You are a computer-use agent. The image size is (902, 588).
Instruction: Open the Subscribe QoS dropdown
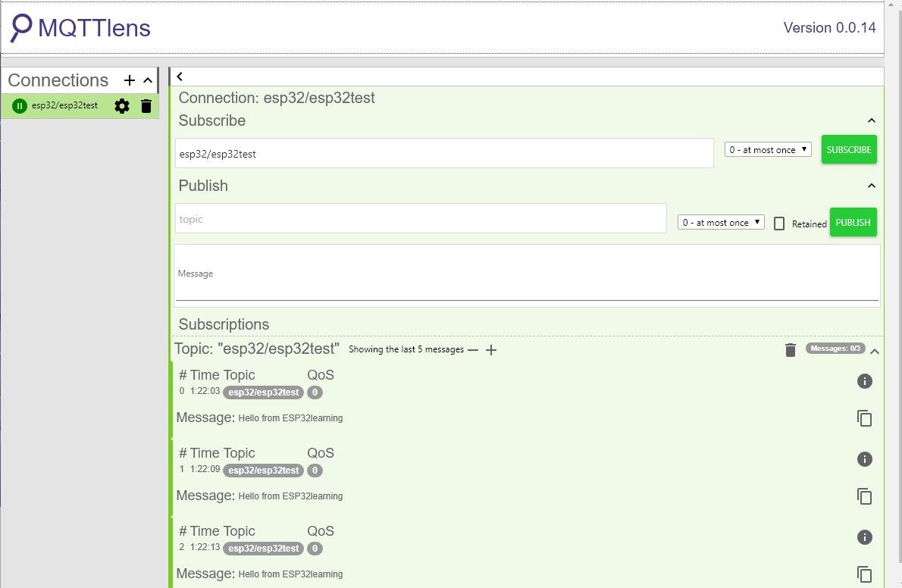[768, 150]
